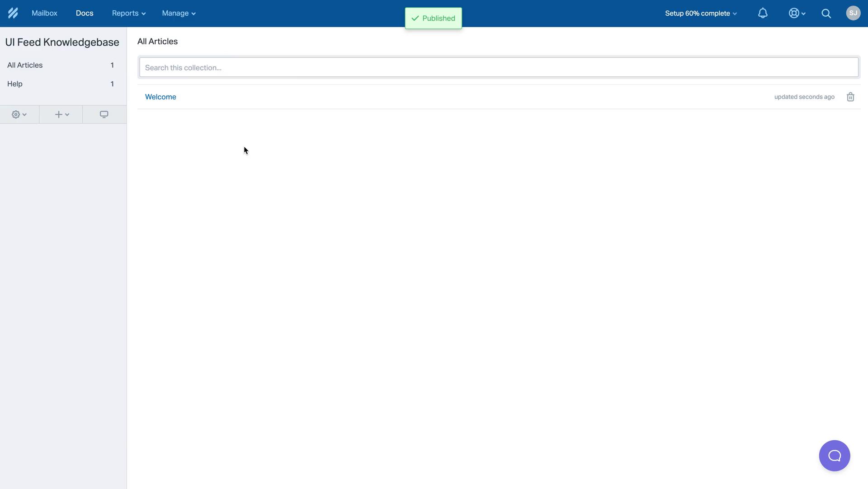Viewport: 868px width, 489px height.
Task: Click the new article compose icon
Action: (61, 114)
